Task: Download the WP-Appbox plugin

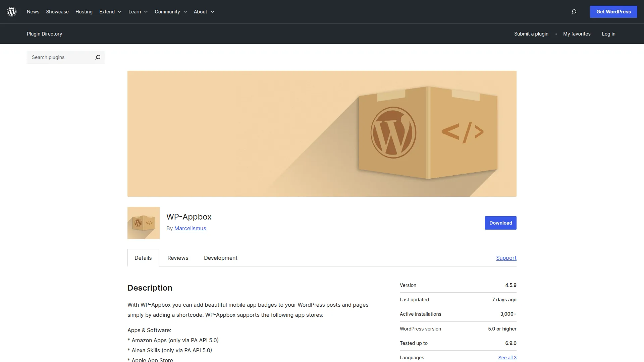Action: click(501, 223)
